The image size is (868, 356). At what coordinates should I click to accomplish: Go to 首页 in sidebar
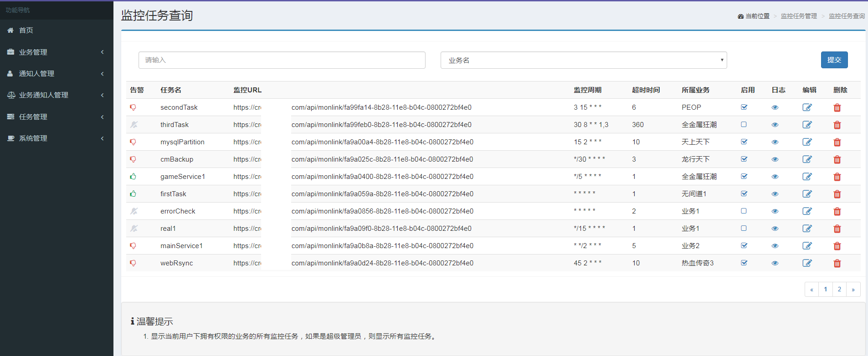(56, 30)
